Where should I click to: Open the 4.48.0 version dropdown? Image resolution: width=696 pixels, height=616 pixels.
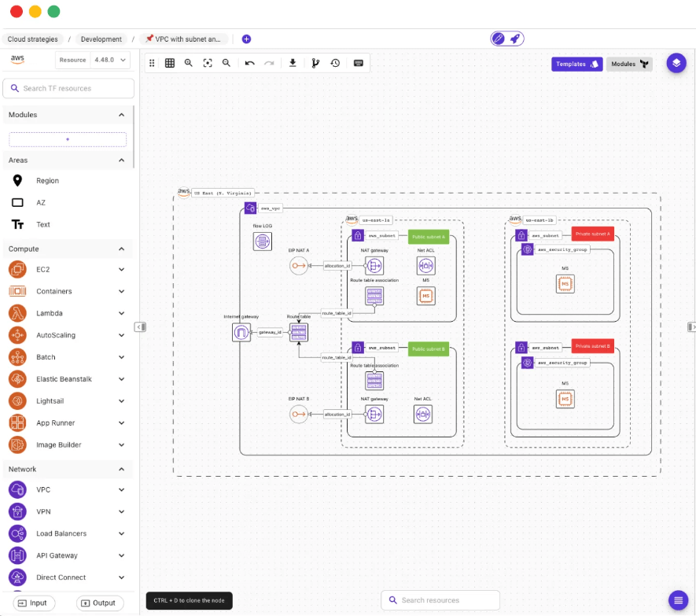pyautogui.click(x=110, y=60)
